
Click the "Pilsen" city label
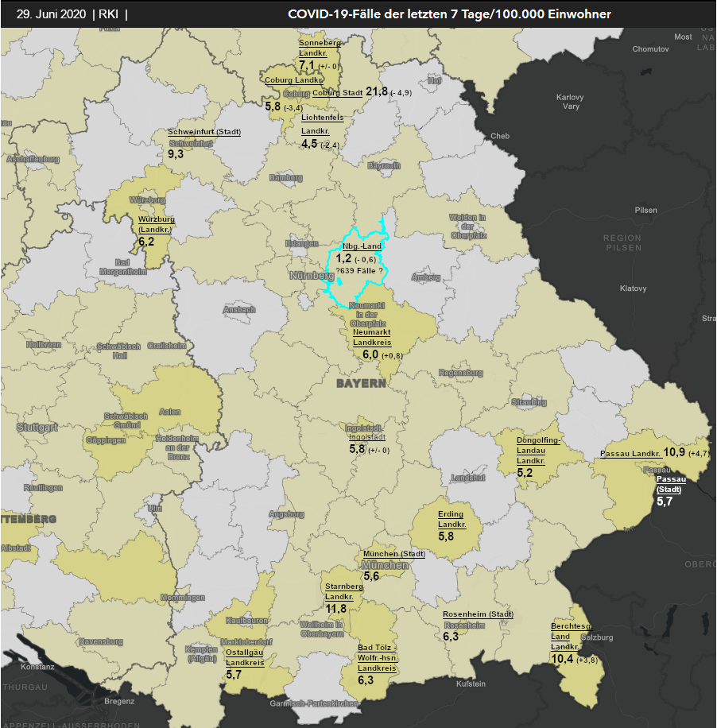pyautogui.click(x=646, y=210)
